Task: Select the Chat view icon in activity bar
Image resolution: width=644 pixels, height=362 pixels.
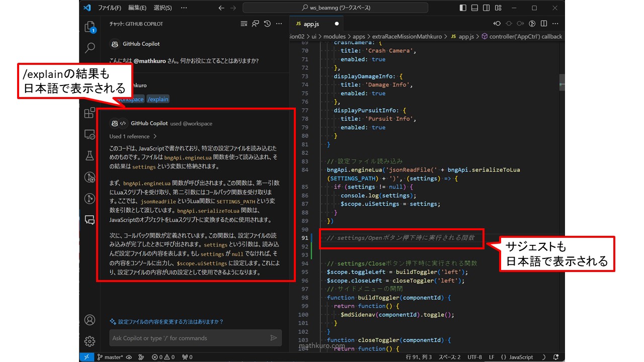Action: pos(90,220)
